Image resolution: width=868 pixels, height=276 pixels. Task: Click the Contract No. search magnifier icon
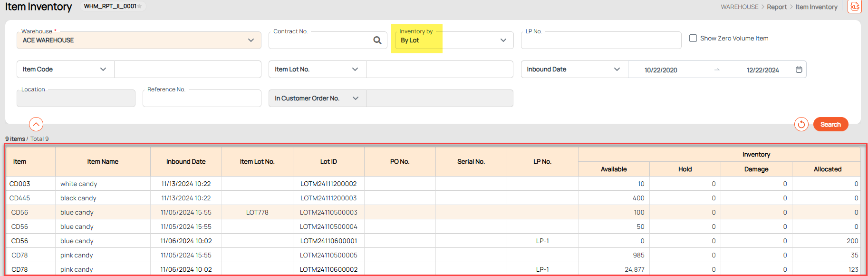pyautogui.click(x=377, y=40)
